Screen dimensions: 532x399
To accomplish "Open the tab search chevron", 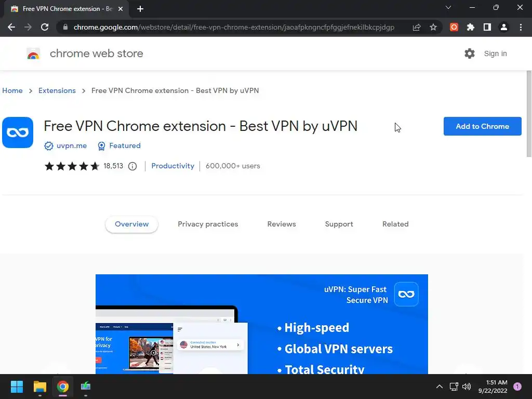I will (x=448, y=7).
